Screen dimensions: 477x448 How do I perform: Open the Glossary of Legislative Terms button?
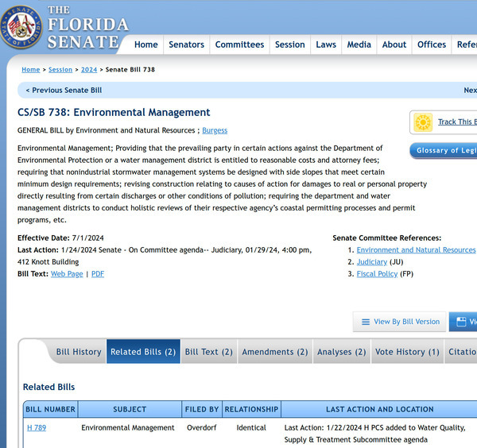click(444, 151)
